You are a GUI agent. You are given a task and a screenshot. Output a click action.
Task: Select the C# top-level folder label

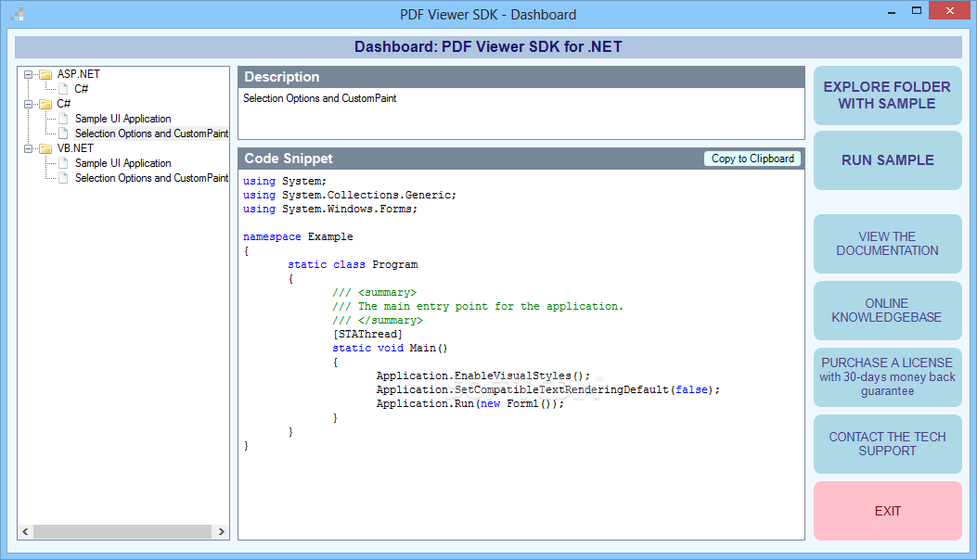coord(63,104)
